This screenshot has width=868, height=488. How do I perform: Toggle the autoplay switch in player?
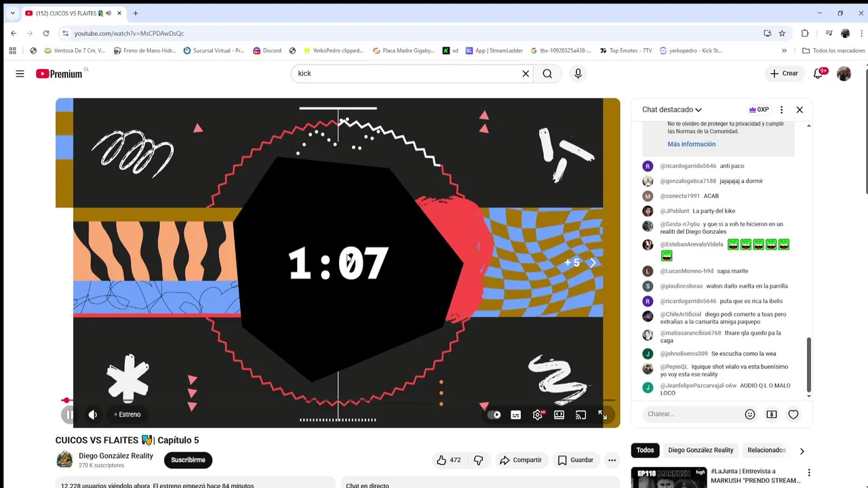click(x=494, y=415)
